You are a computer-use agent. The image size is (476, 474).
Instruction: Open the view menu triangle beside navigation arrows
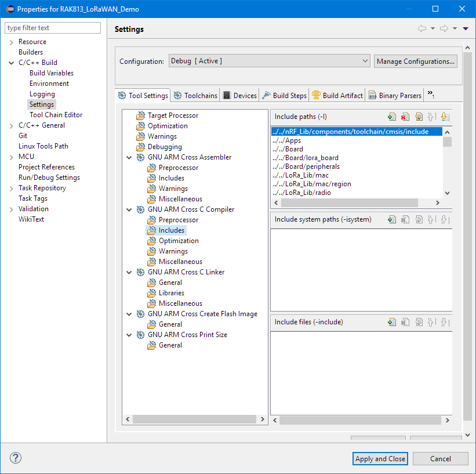[x=466, y=29]
